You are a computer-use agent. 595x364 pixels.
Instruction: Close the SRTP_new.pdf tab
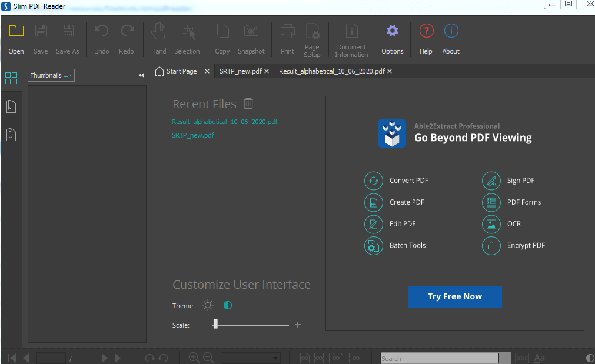click(x=267, y=71)
